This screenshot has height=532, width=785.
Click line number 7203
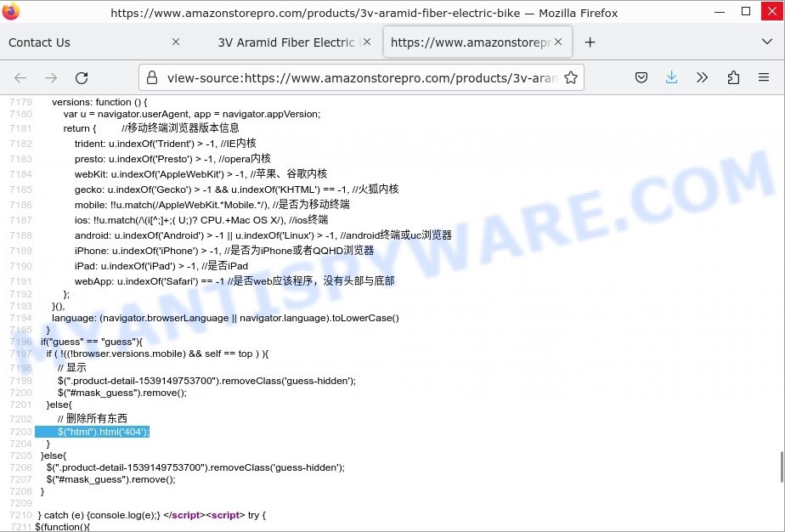[20, 432]
